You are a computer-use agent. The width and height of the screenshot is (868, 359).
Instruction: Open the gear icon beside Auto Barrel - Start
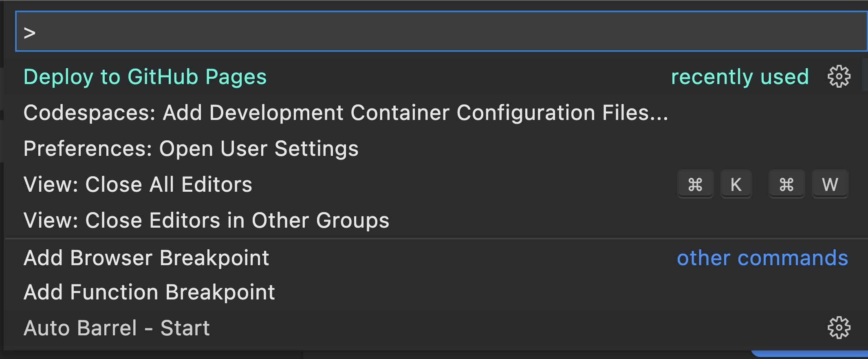point(839,328)
